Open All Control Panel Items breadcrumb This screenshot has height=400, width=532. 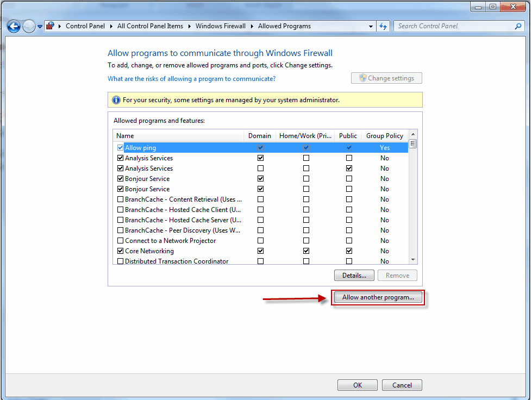pyautogui.click(x=150, y=26)
